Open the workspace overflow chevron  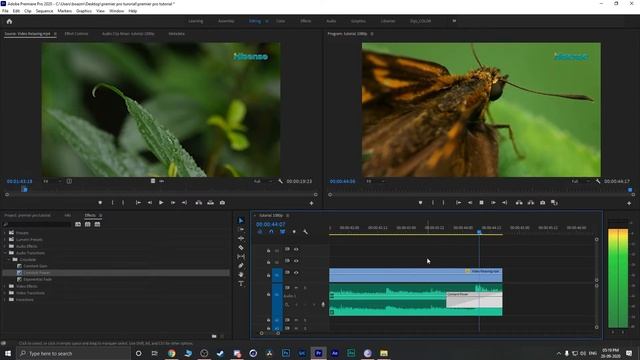click(454, 21)
